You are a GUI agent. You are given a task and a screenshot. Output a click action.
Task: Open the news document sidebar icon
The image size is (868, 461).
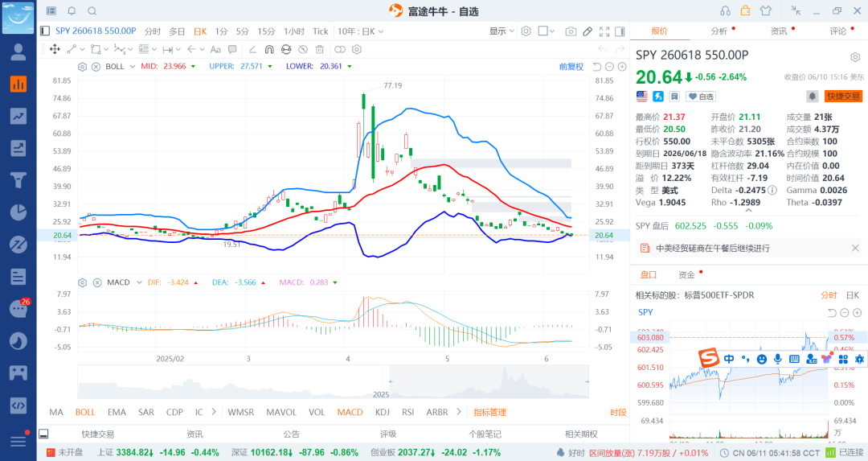tap(18, 277)
